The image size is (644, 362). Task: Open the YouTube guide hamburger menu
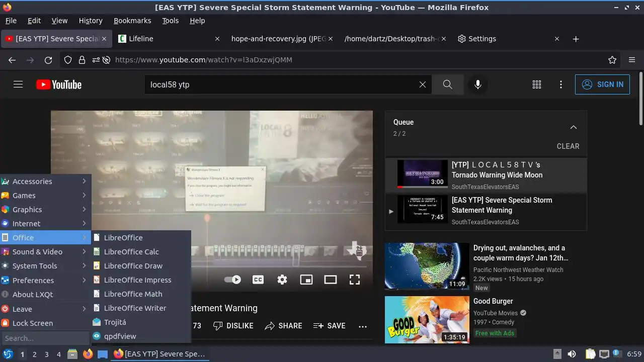[18, 84]
